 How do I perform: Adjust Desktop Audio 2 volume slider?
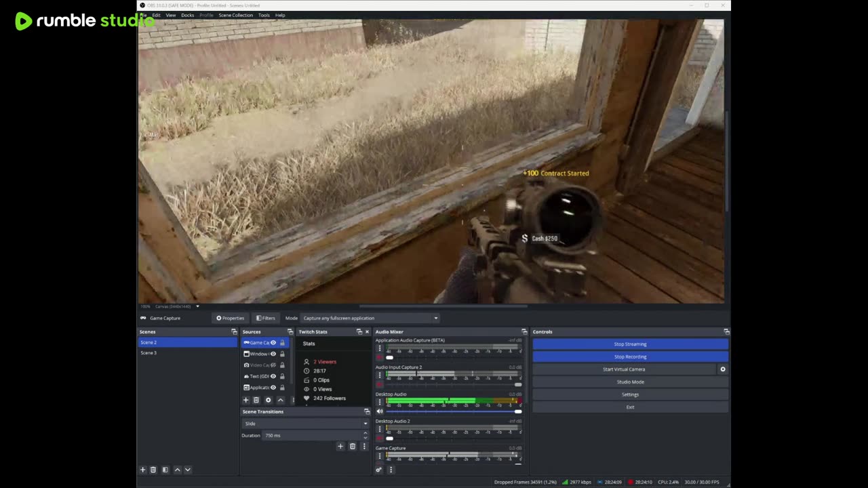(x=454, y=439)
